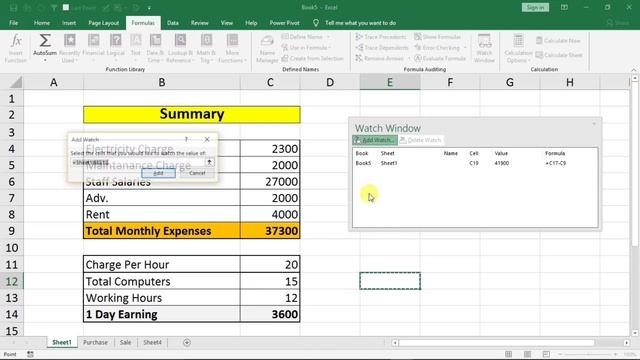Switch to the View tab

227,23
